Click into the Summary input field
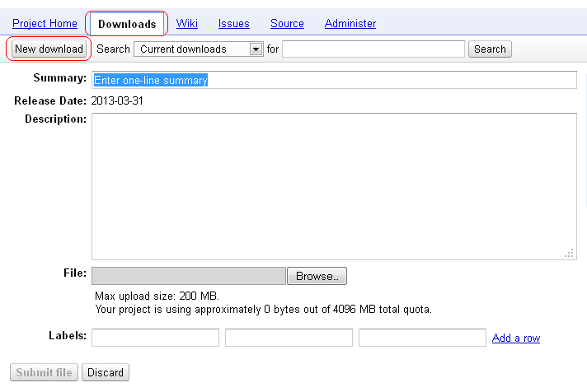 (x=334, y=80)
